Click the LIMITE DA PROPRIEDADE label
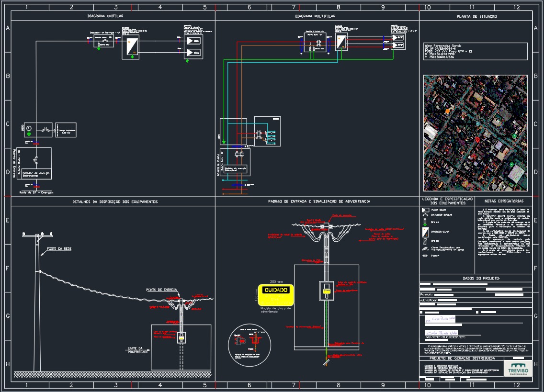This screenshot has height=392, width=544. click(138, 350)
